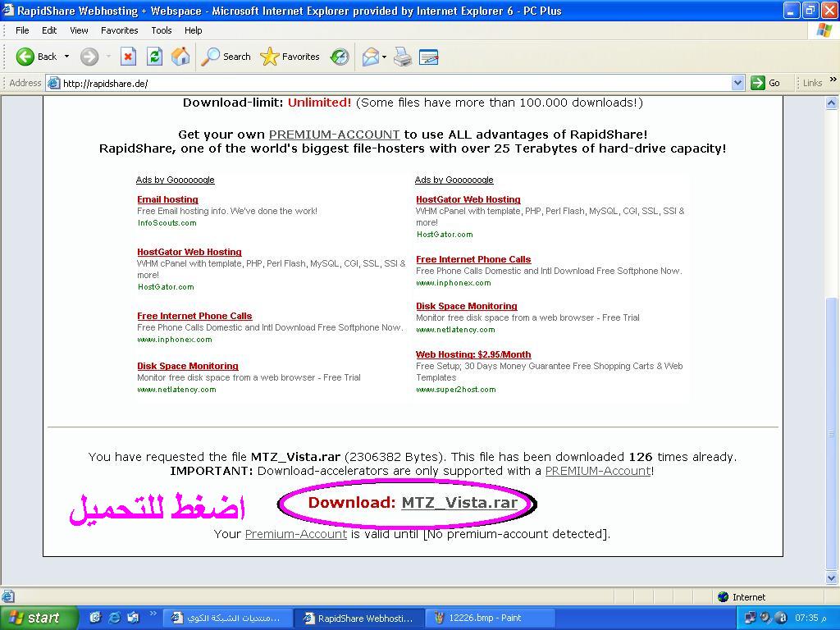The image size is (840, 630).
Task: Open right column Disk Space Monitoring ad
Action: 467,306
